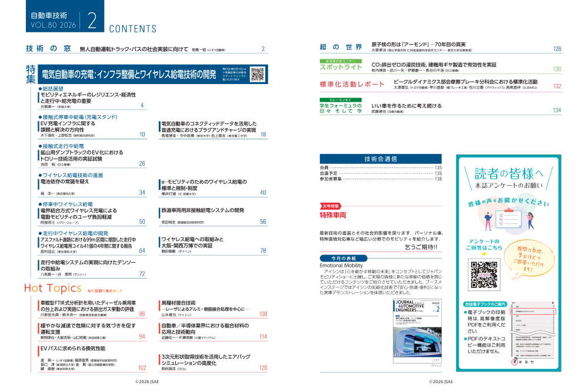Viewport: 588px width, 392px height.
Task: Click the 今月の表紙 blue pill label
Action: (x=343, y=258)
